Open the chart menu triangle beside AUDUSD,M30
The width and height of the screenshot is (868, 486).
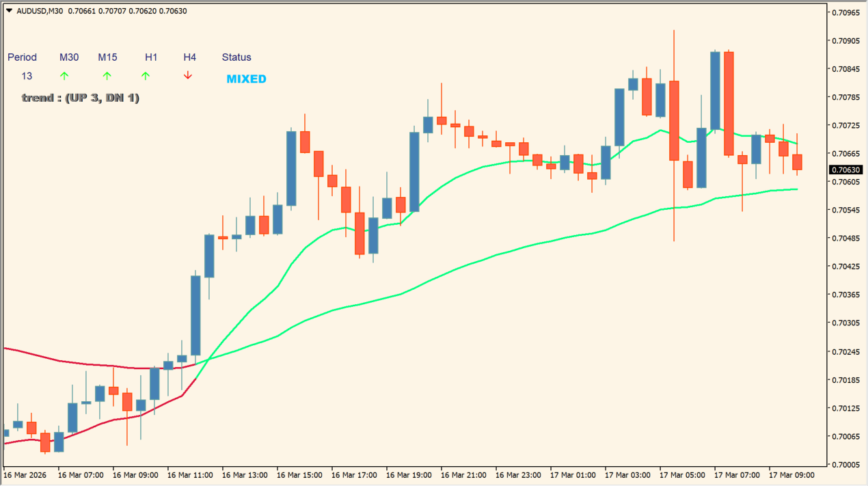coord(8,11)
